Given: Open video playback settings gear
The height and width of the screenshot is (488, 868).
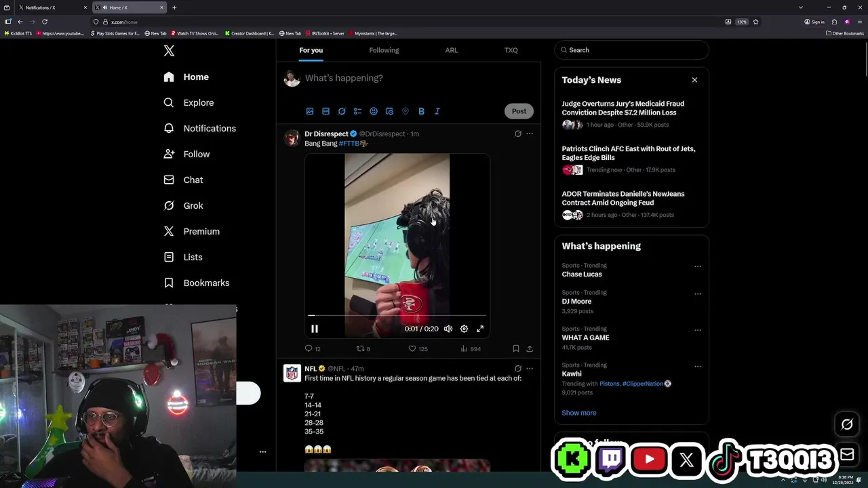Looking at the screenshot, I should (x=464, y=329).
